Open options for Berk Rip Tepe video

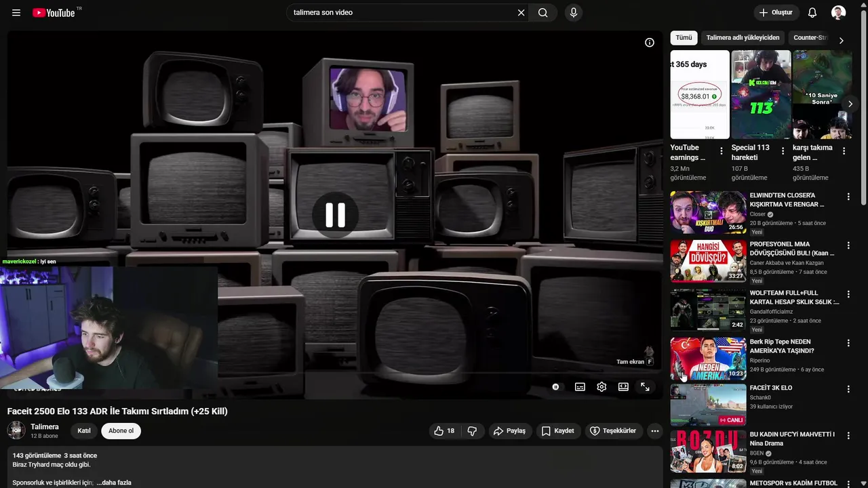click(848, 344)
